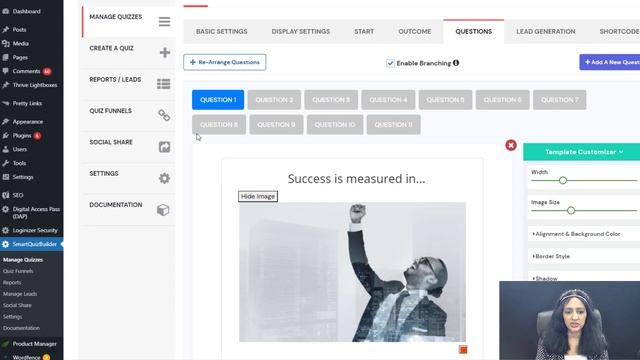640x360 pixels.
Task: Click the Comments bubble icon in sidebar
Action: point(6,71)
